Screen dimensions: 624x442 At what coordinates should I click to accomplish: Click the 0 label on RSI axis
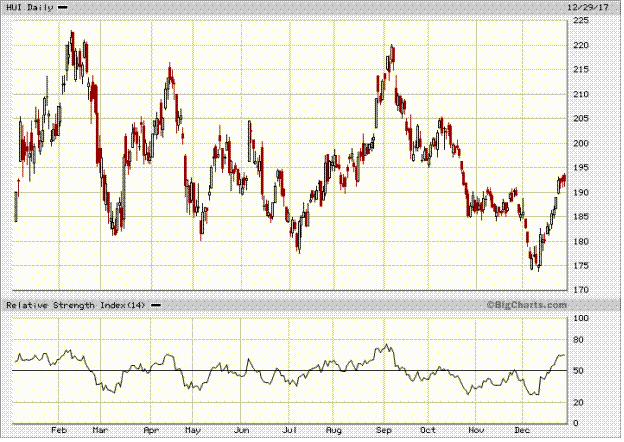(x=575, y=423)
